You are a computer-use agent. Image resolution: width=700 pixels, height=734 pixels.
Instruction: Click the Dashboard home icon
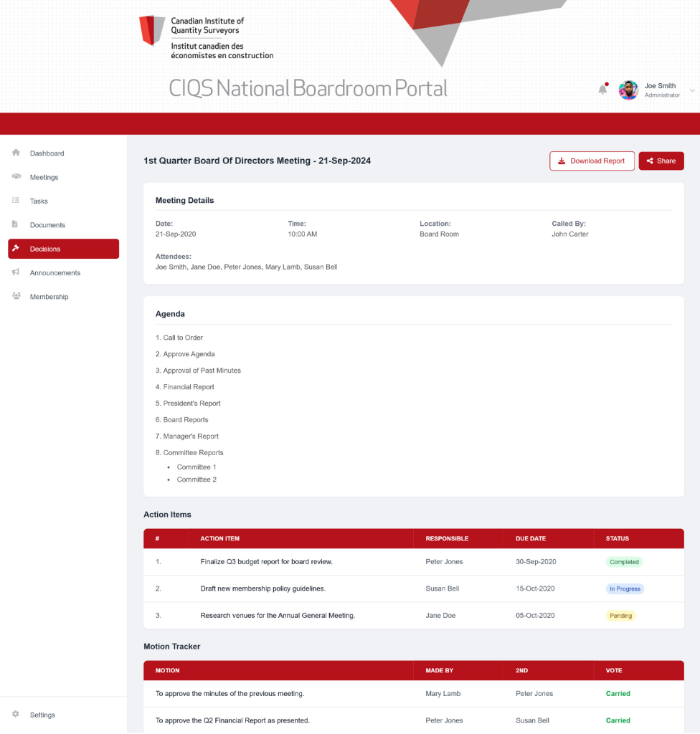point(16,153)
